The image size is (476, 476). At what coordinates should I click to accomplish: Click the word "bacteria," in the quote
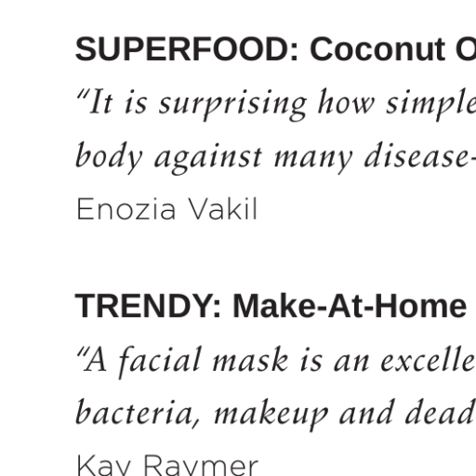138,414
